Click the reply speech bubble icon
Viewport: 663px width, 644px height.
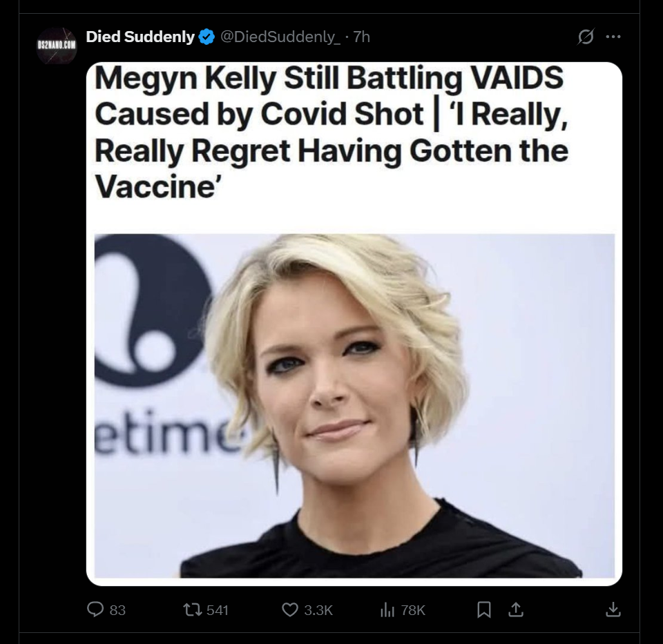pos(95,609)
